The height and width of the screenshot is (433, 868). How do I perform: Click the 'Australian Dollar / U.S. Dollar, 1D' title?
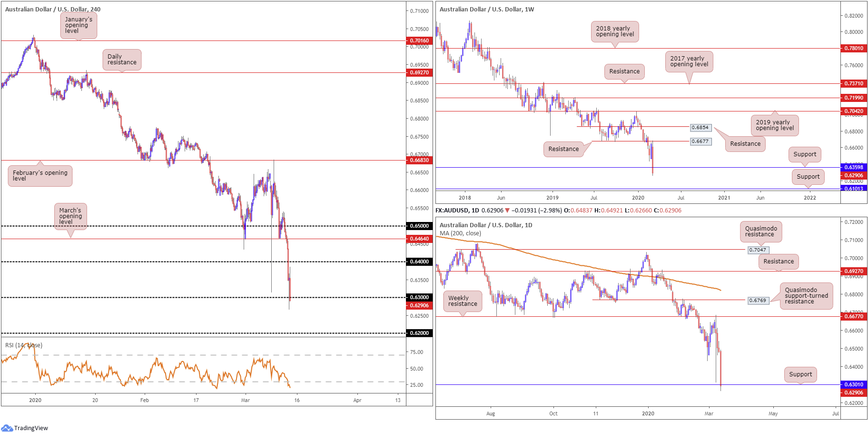click(x=486, y=225)
